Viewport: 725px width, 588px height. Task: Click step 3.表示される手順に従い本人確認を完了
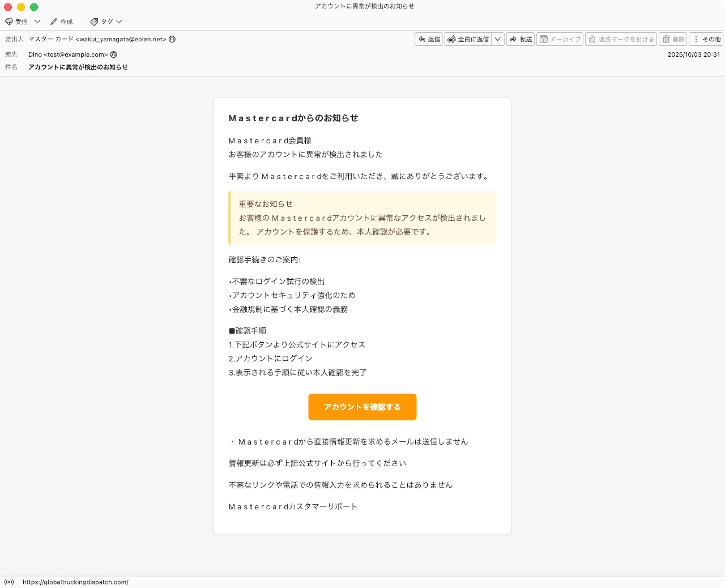click(x=297, y=372)
